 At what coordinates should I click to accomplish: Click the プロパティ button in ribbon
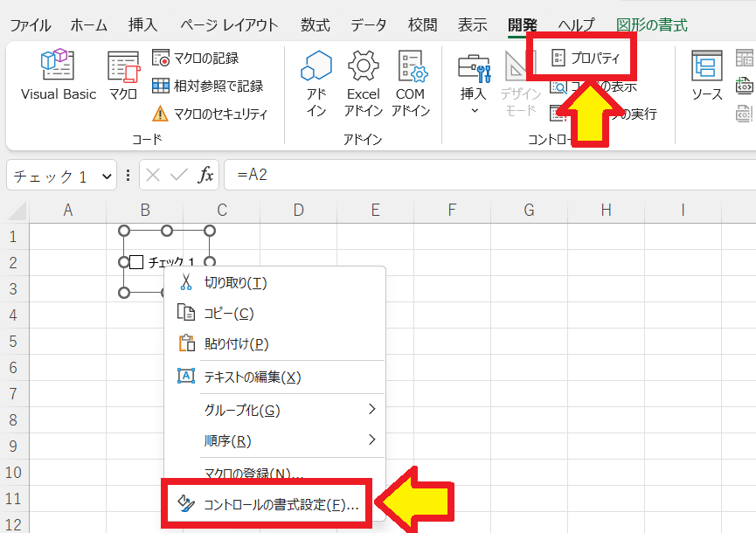(586, 59)
